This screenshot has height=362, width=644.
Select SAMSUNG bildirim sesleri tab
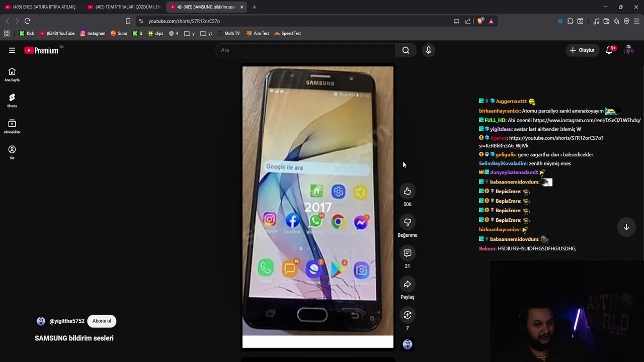click(x=206, y=7)
